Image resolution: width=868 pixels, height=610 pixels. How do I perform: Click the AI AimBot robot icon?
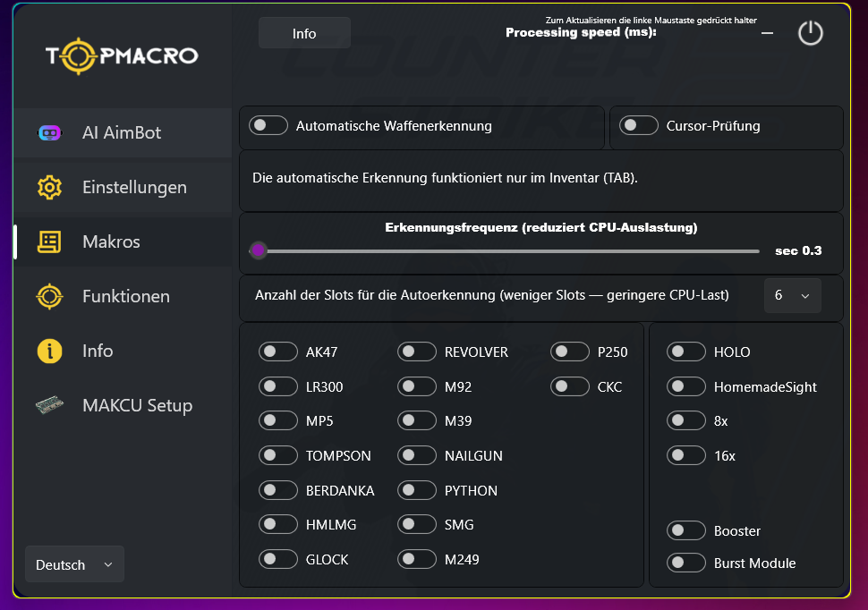49,133
